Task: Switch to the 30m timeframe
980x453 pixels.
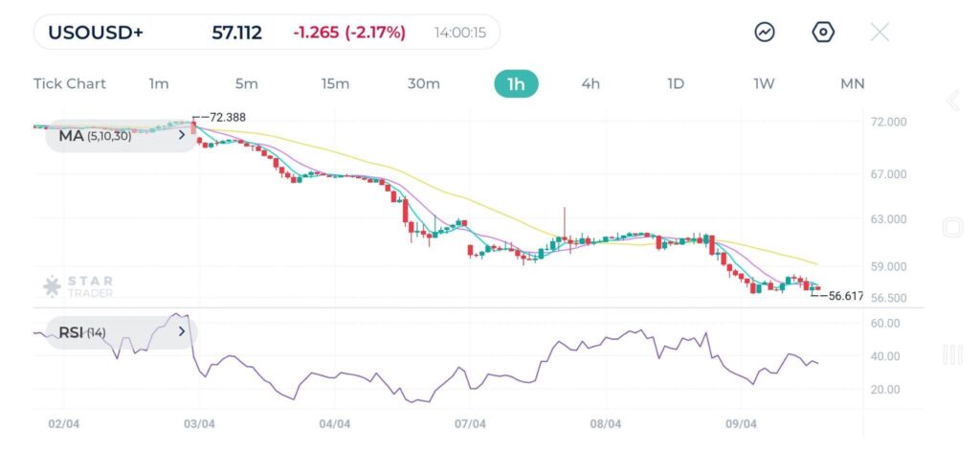Action: [424, 84]
